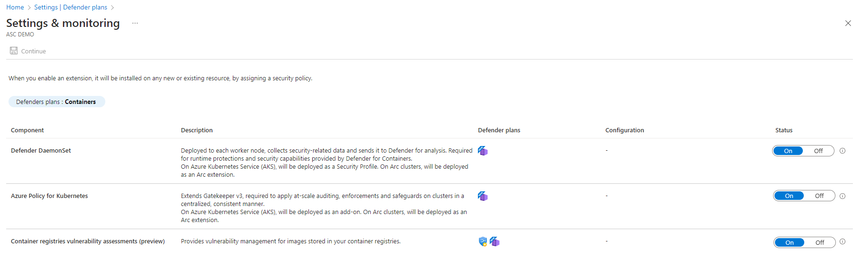
Task: Click the Azure Policy Kubernetes plan icon
Action: [483, 196]
